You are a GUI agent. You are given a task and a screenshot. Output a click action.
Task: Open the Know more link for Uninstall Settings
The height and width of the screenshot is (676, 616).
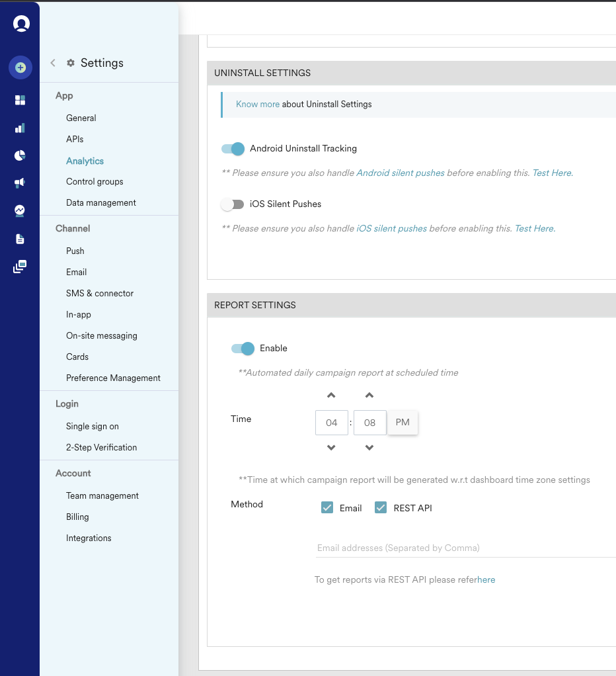click(257, 104)
